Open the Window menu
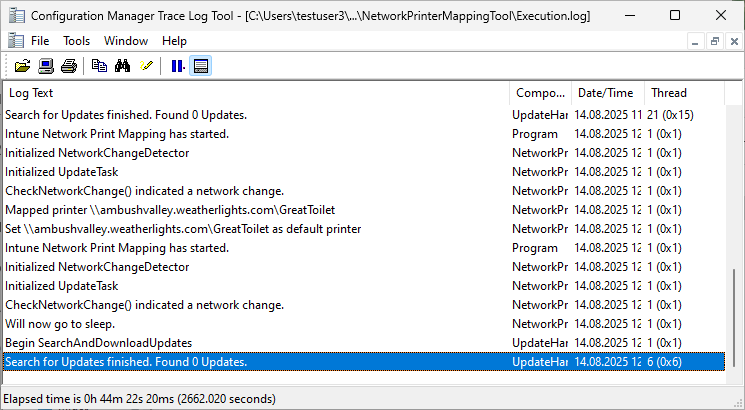745x410 pixels. click(126, 41)
